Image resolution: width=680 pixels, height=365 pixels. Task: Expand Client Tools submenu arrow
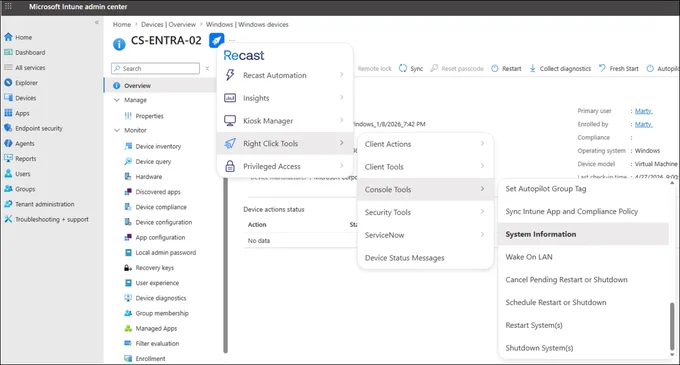[482, 166]
